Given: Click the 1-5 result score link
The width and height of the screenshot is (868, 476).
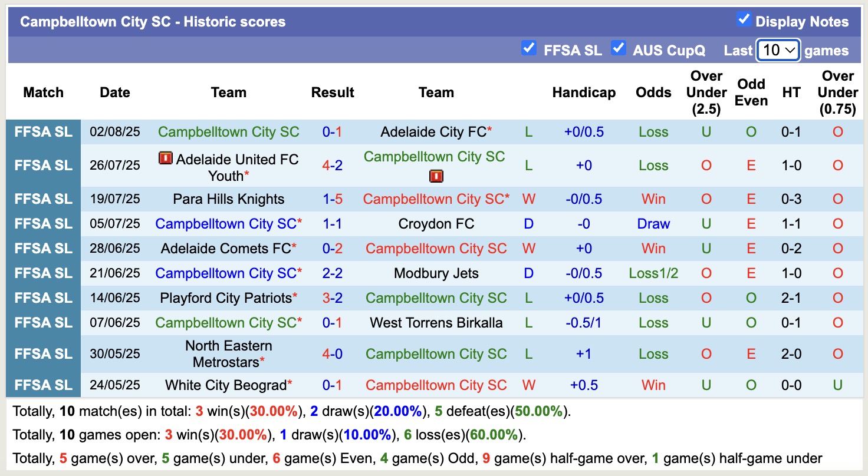Looking at the screenshot, I should pos(333,199).
